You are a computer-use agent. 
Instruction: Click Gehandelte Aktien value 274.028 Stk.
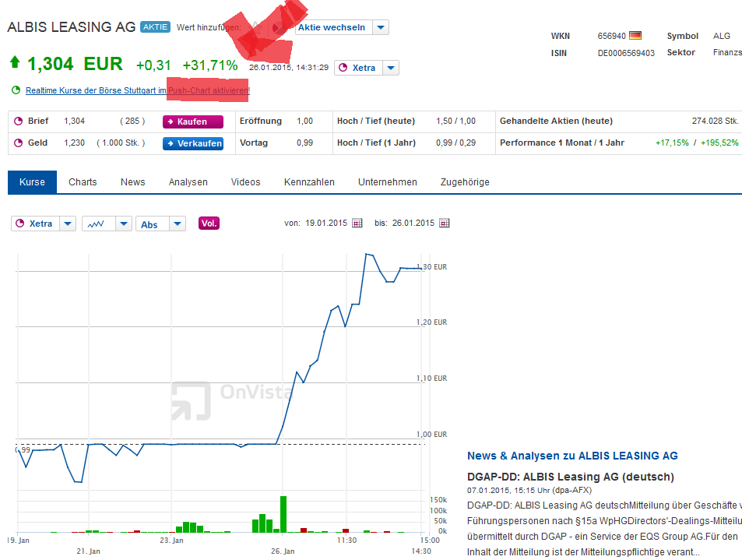coord(715,121)
